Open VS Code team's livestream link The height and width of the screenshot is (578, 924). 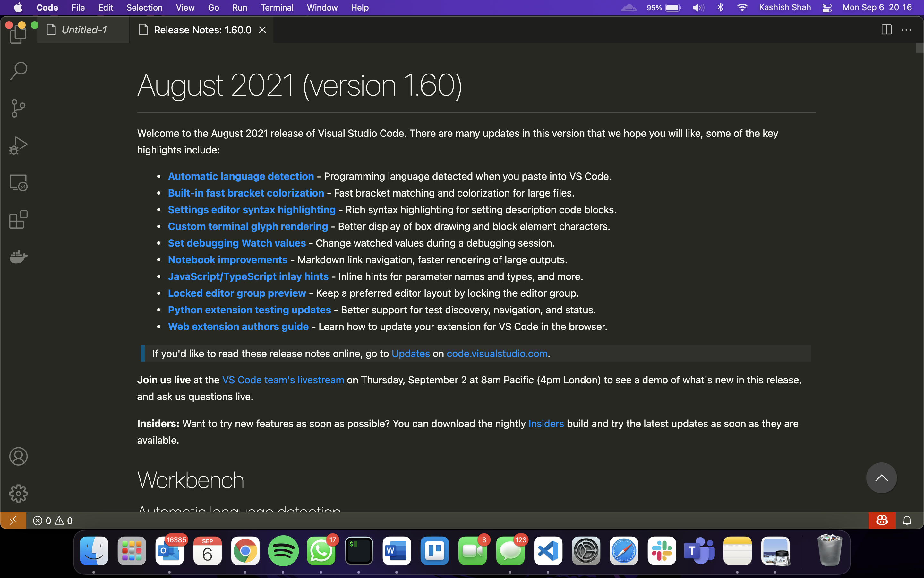(x=283, y=380)
